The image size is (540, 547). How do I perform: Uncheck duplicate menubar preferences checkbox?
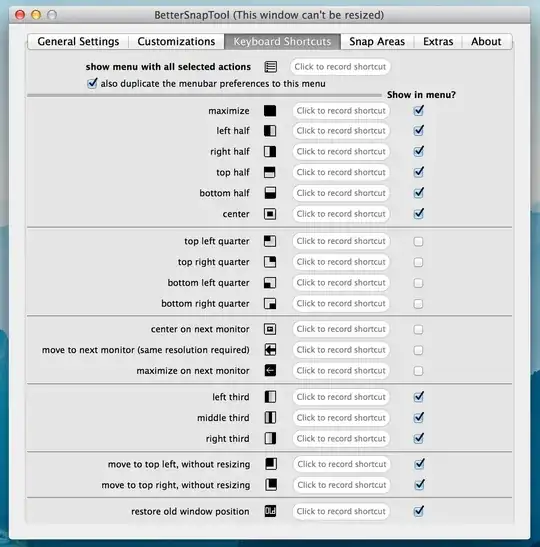[92, 83]
